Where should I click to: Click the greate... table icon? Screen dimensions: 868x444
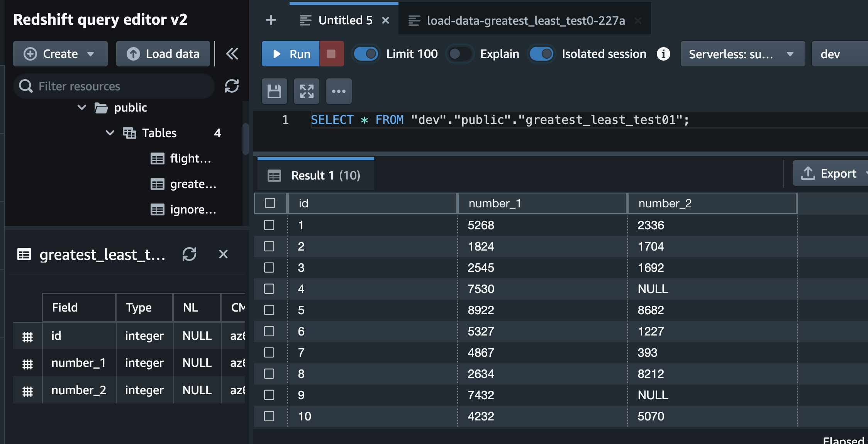coord(157,184)
